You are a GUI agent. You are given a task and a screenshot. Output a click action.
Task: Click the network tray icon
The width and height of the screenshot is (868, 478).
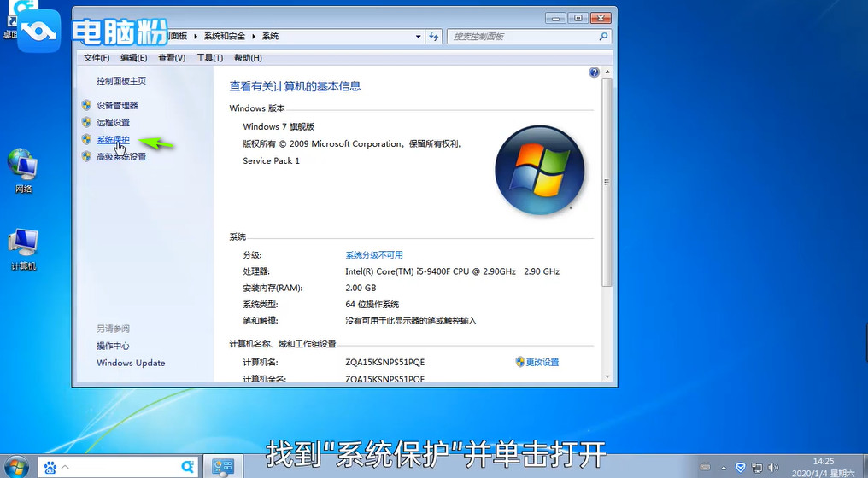click(757, 468)
